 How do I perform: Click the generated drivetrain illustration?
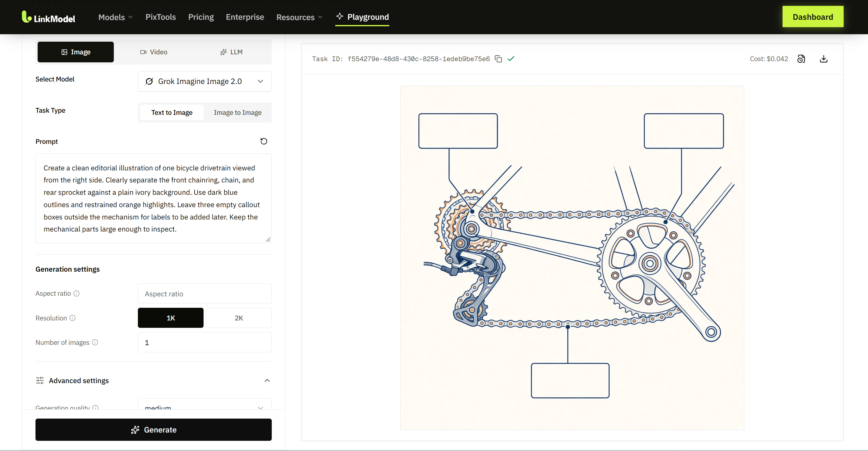tap(572, 258)
